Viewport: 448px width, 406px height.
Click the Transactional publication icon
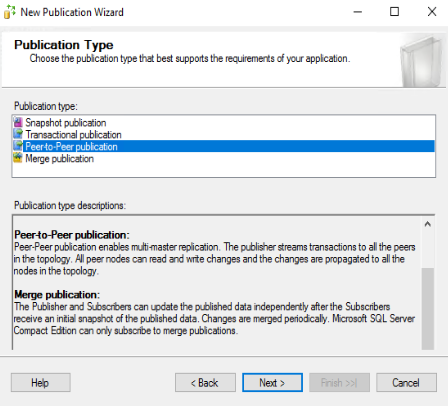pyautogui.click(x=18, y=134)
